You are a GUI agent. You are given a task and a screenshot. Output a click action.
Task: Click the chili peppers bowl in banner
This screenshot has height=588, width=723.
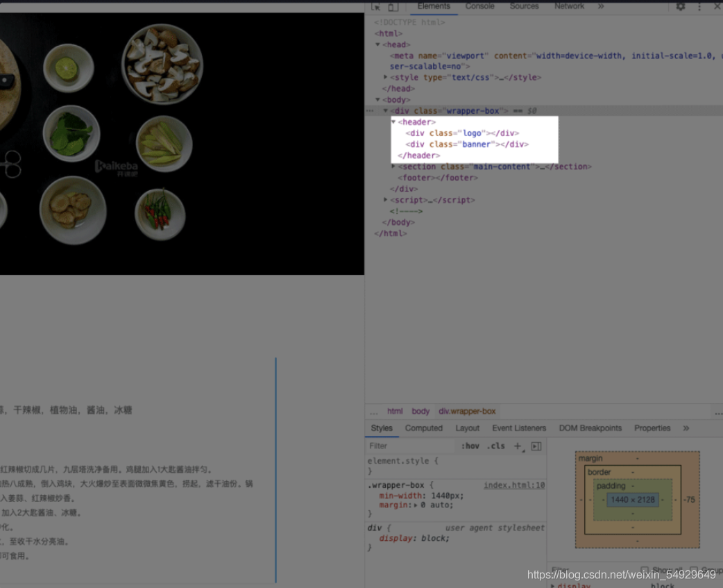pyautogui.click(x=160, y=214)
